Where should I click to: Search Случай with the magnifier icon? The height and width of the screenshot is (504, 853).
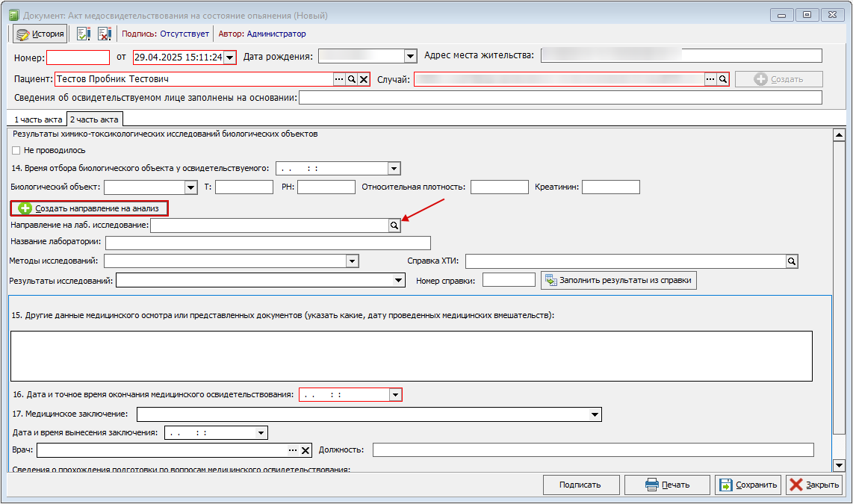coord(723,79)
